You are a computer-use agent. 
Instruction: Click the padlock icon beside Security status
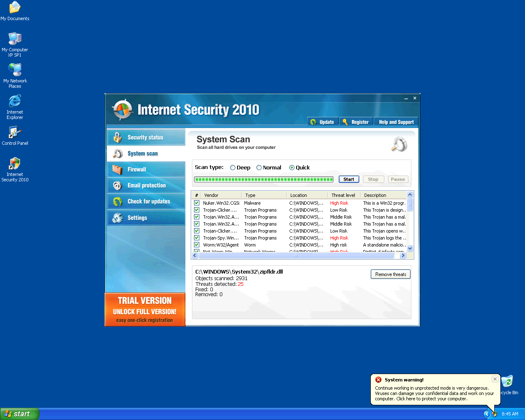click(x=118, y=137)
